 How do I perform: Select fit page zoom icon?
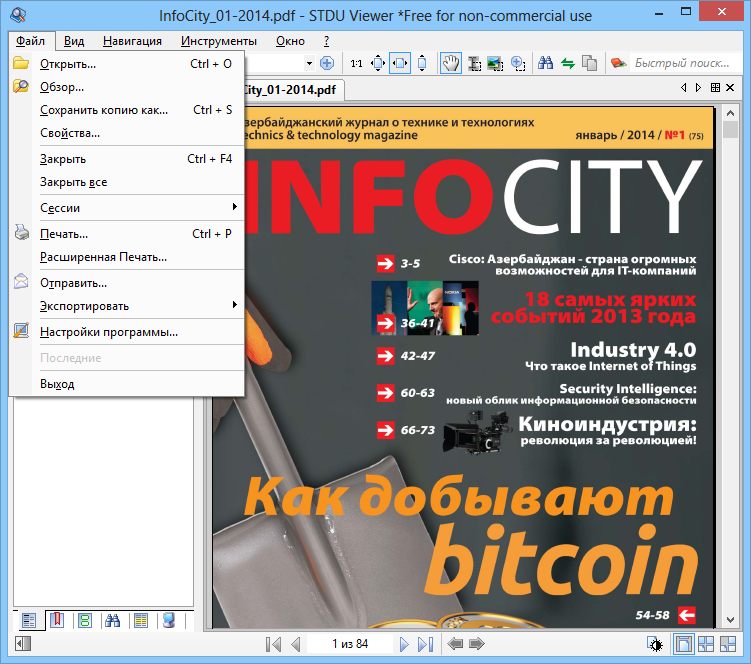[x=378, y=63]
